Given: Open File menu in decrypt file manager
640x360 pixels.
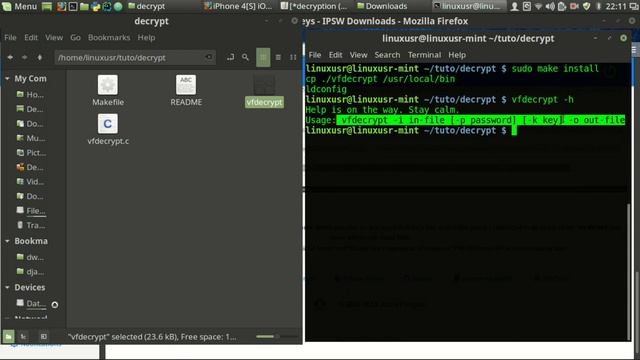Looking at the screenshot, I should [x=10, y=37].
